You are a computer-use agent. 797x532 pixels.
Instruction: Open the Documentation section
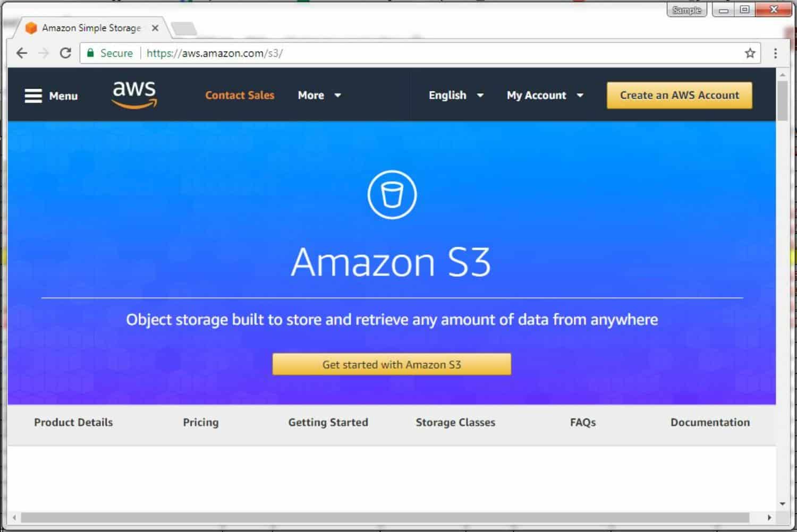(710, 423)
